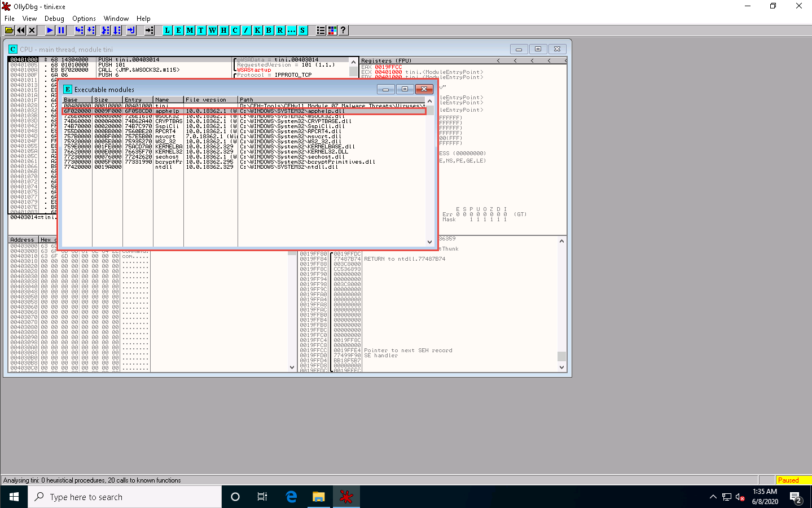This screenshot has height=508, width=812.
Task: Open Windows list with W icon
Action: tap(213, 30)
